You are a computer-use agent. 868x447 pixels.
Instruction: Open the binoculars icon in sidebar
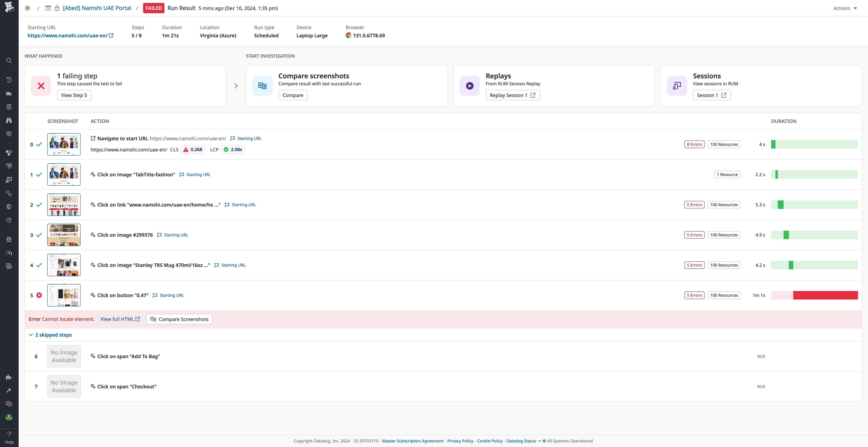pyautogui.click(x=9, y=120)
